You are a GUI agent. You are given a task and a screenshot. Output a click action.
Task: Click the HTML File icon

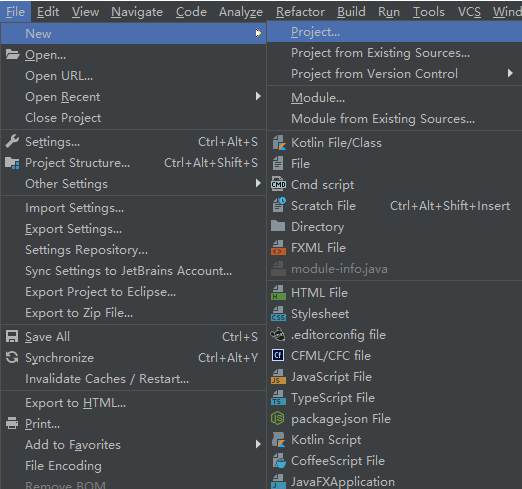278,293
